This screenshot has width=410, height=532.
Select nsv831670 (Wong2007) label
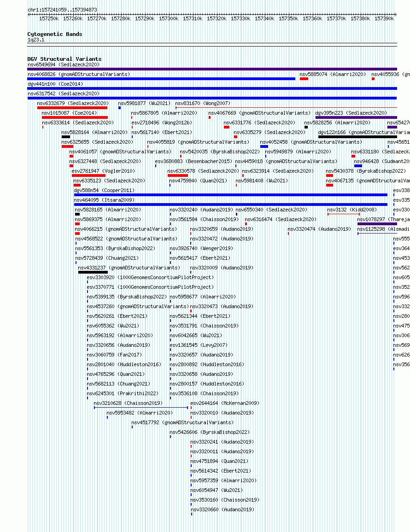[x=203, y=103]
